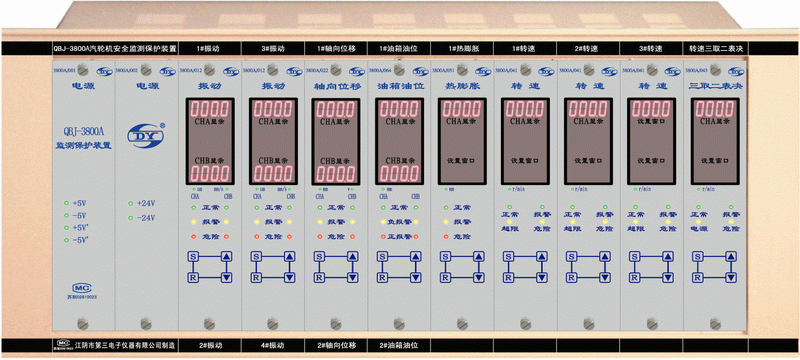Click the down arrow on 油箱油位 module
The image size is (800, 360).
click(x=416, y=277)
